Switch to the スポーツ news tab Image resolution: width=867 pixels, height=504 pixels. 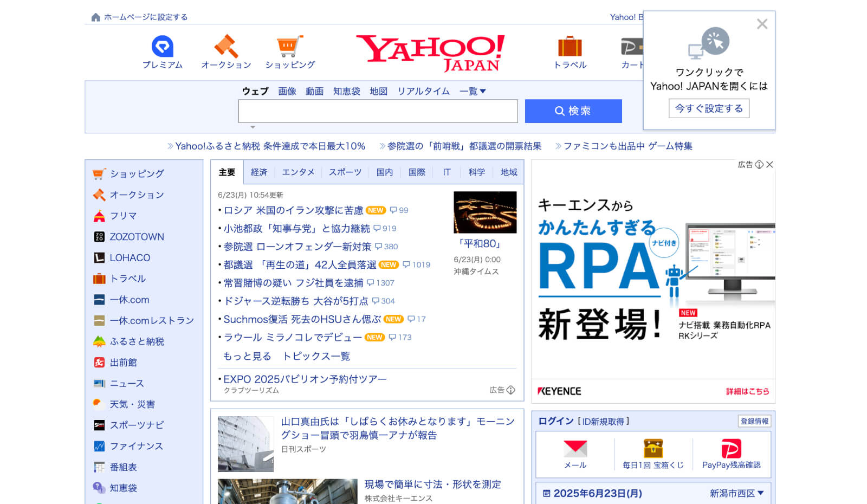[345, 172]
